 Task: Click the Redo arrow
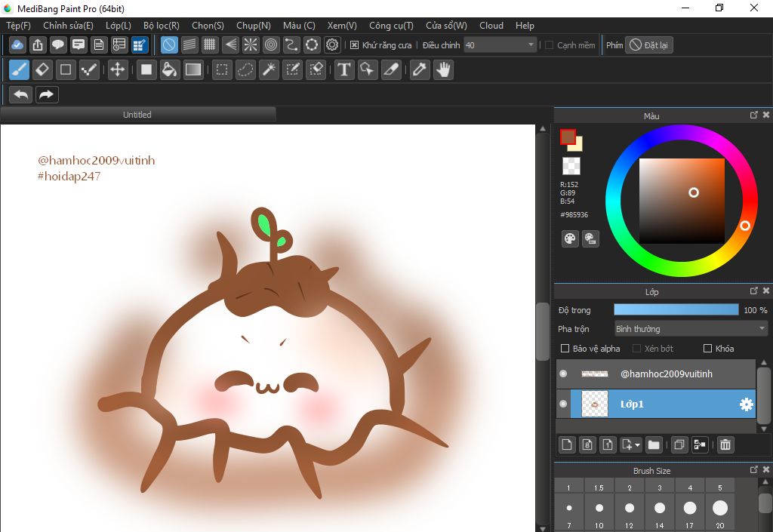click(x=47, y=94)
